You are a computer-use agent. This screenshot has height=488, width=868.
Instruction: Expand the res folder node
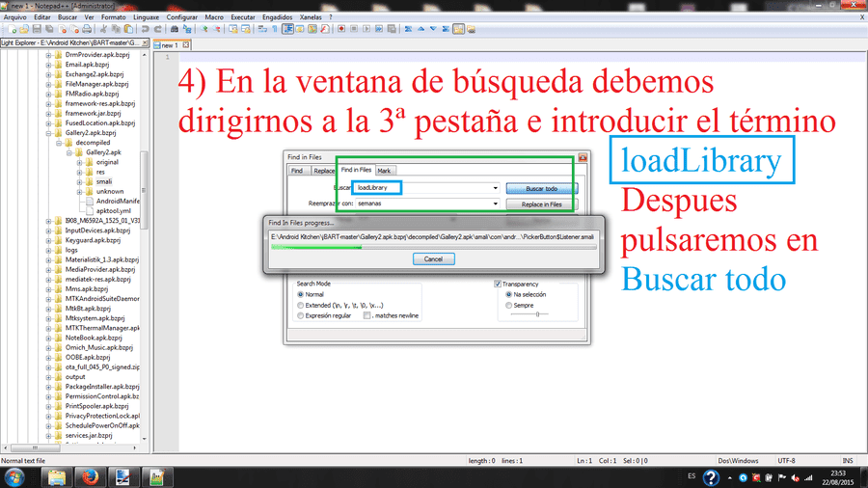click(79, 172)
